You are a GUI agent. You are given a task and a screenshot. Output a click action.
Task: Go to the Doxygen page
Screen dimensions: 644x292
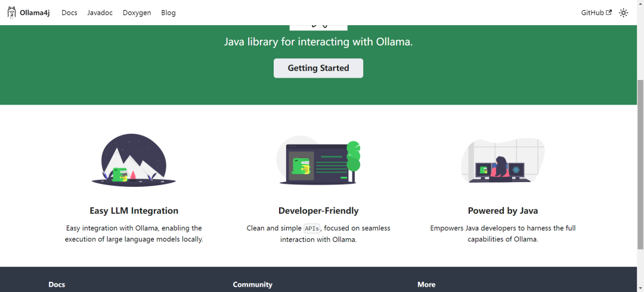(136, 13)
